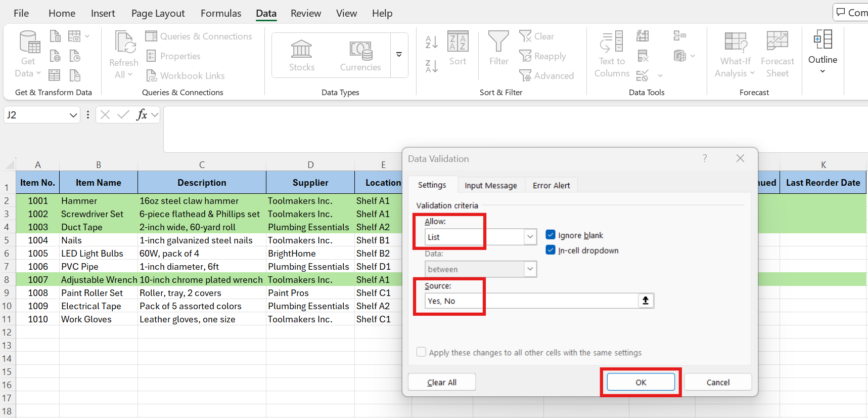The width and height of the screenshot is (868, 418).
Task: Open the Error Alert tab
Action: [x=551, y=185]
